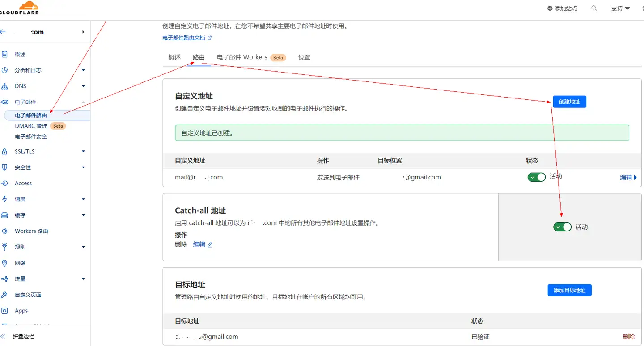This screenshot has height=346, width=644.
Task: Click the Cloudflare logo
Action: click(20, 8)
